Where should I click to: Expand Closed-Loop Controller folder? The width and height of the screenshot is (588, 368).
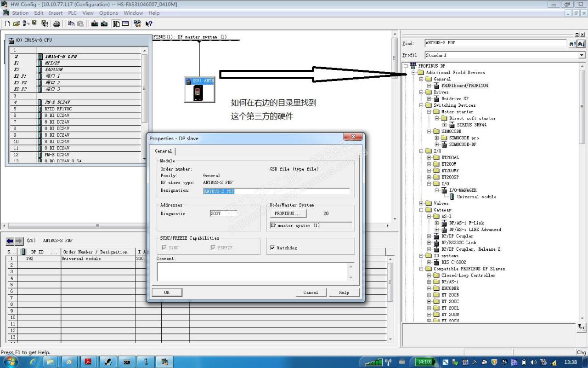pyautogui.click(x=429, y=276)
